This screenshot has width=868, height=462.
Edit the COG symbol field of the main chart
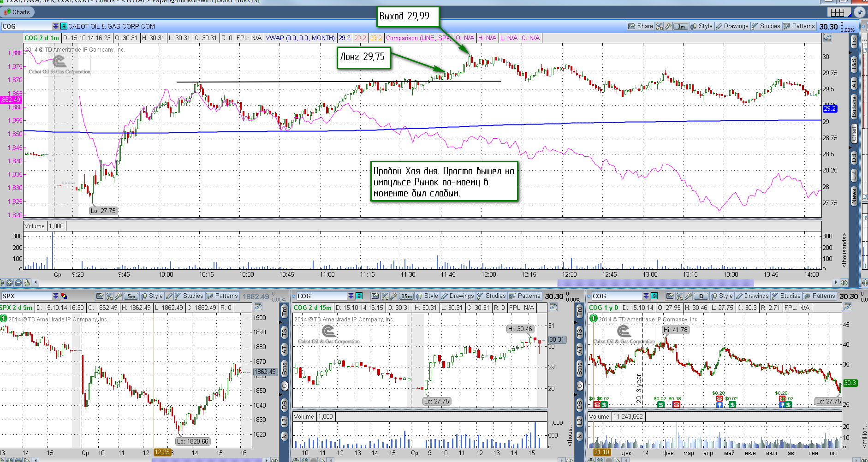[x=27, y=26]
